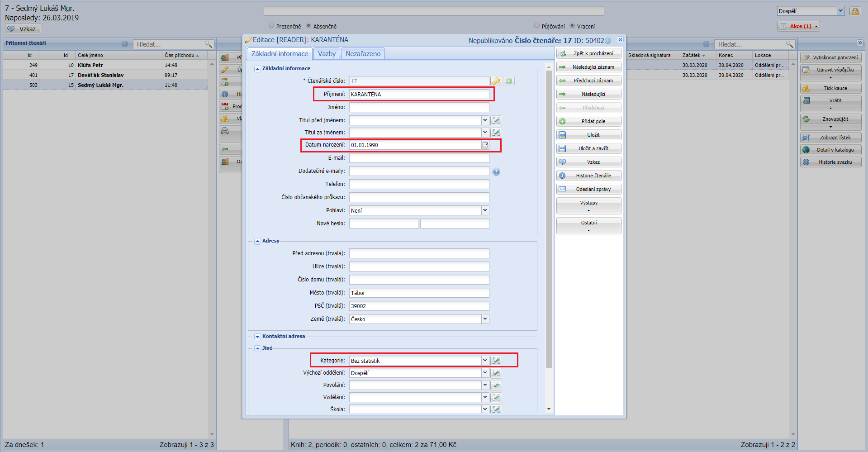Click magnifier in loans table search box
The image size is (868, 452).
789,44
